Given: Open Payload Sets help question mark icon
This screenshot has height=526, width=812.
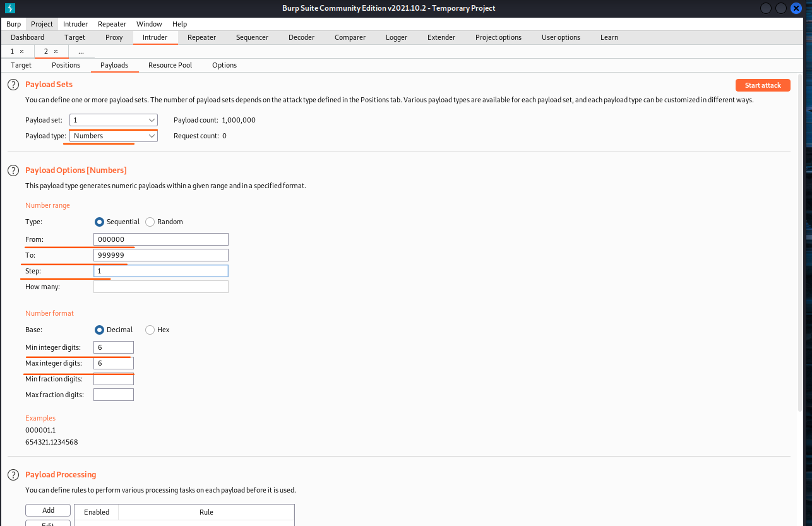Looking at the screenshot, I should tap(13, 85).
